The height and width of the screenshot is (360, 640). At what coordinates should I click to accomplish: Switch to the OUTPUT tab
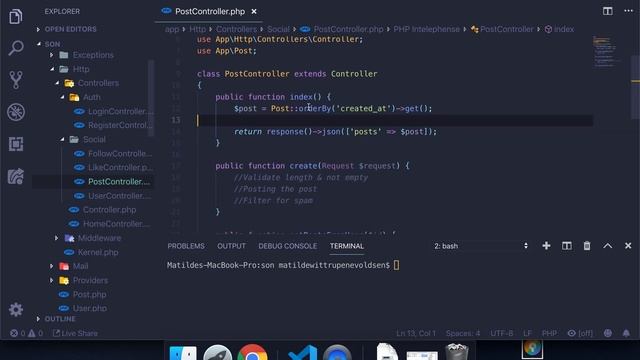click(231, 246)
